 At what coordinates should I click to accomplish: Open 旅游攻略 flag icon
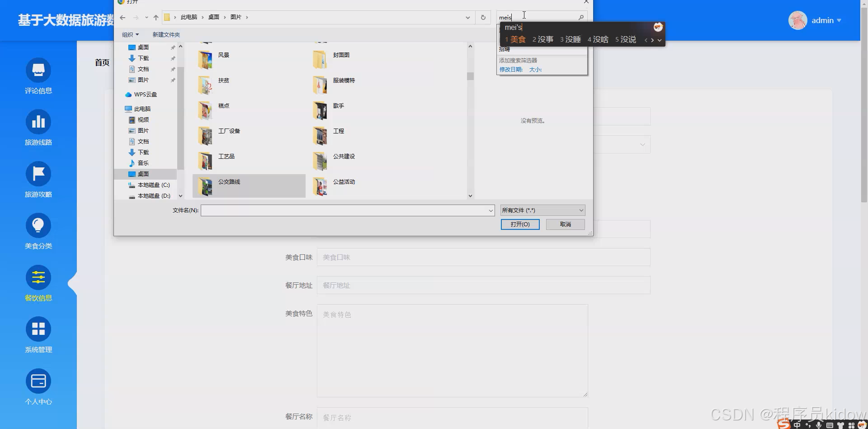click(38, 174)
